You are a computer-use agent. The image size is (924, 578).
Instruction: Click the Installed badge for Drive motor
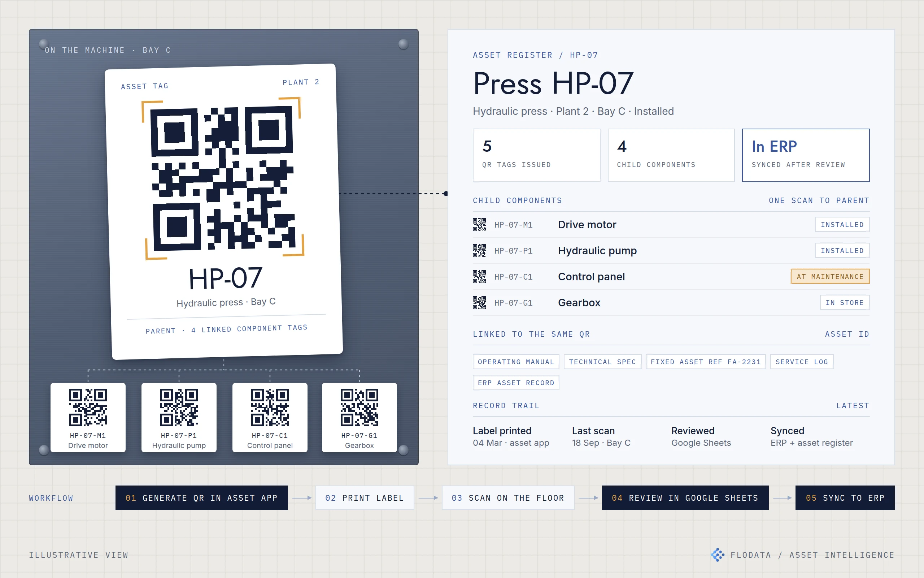click(842, 224)
